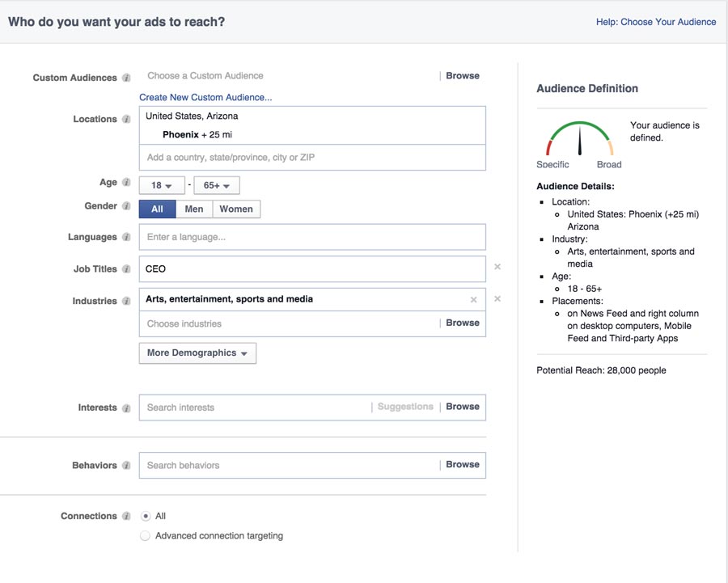Click info icon beside Industries label
The height and width of the screenshot is (583, 728).
click(x=126, y=302)
